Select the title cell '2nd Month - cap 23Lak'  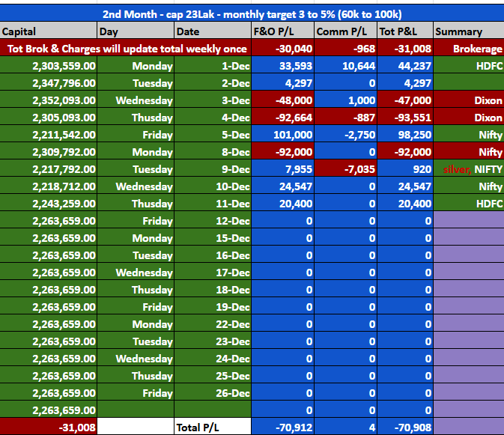(x=252, y=13)
